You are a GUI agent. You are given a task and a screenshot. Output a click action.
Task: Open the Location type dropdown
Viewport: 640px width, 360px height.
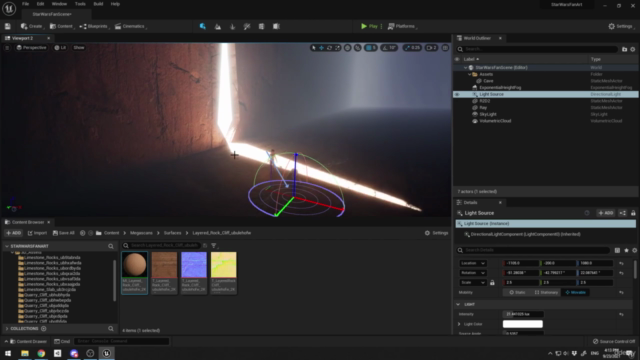[x=473, y=263]
